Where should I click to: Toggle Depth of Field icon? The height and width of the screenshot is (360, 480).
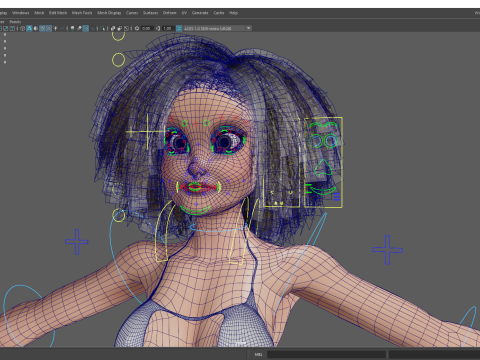(x=92, y=28)
